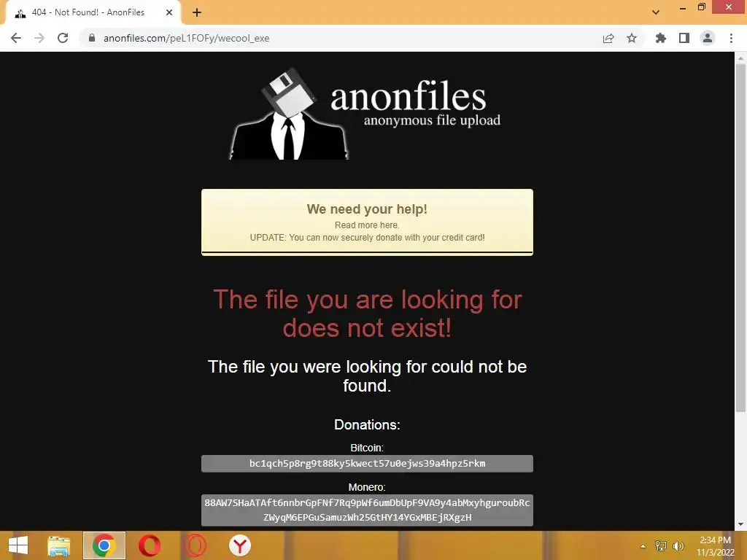Viewport: 747px width, 560px height.
Task: Open the Chrome profile avatar
Action: point(708,38)
